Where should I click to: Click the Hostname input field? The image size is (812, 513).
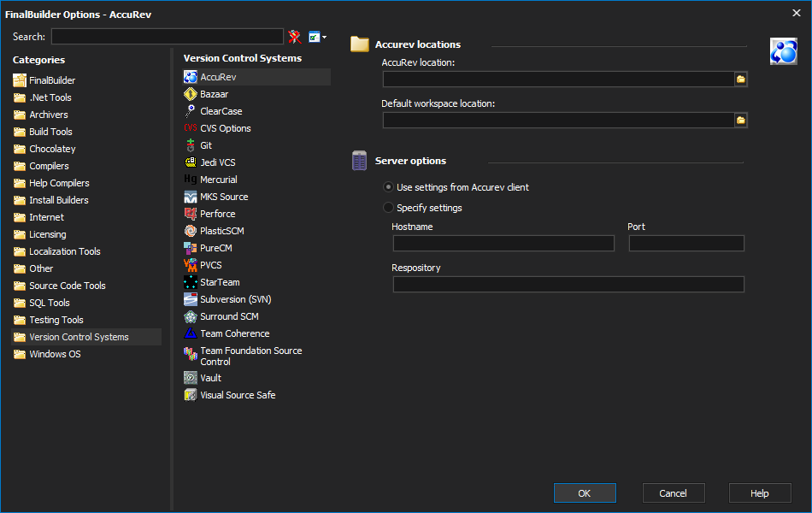pos(503,243)
